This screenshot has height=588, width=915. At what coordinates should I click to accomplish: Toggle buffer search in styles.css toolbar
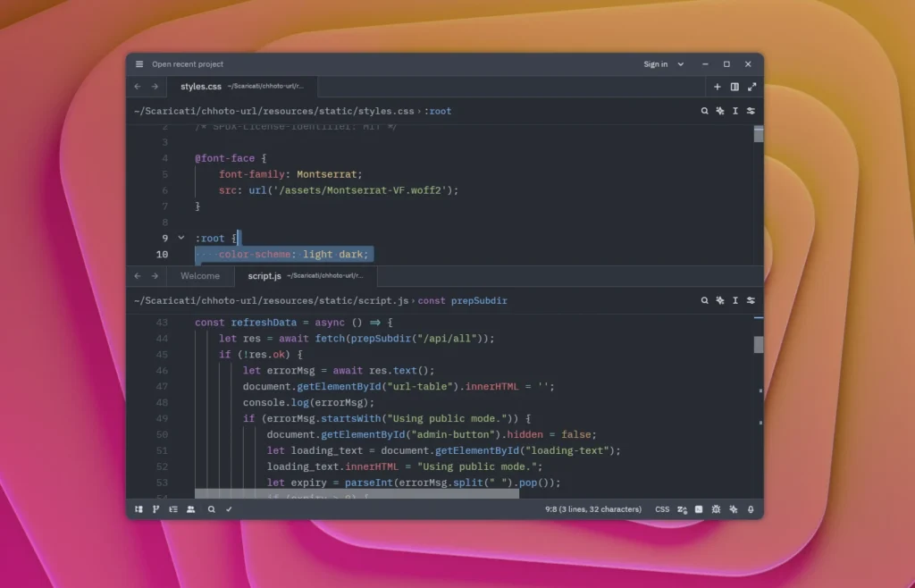(x=704, y=112)
